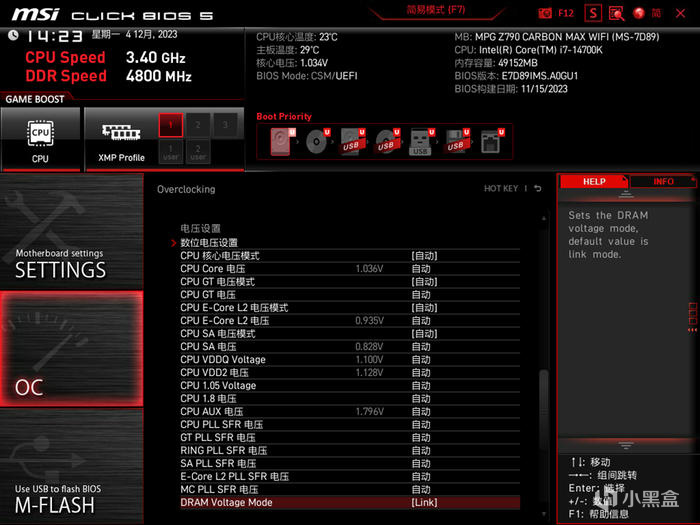This screenshot has height=525, width=700.
Task: Open the OC overclocking section
Action: pos(71,349)
